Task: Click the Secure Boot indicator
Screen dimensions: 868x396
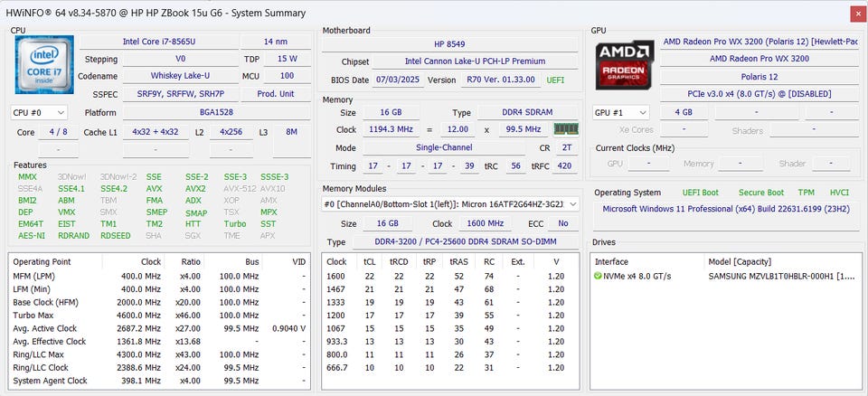Action: click(x=761, y=193)
